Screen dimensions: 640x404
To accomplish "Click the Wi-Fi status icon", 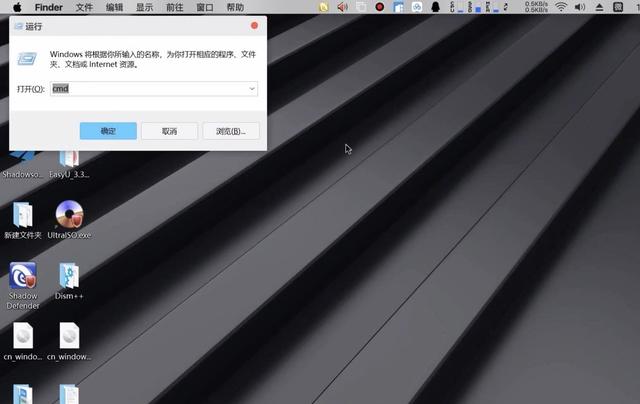I will click(562, 7).
